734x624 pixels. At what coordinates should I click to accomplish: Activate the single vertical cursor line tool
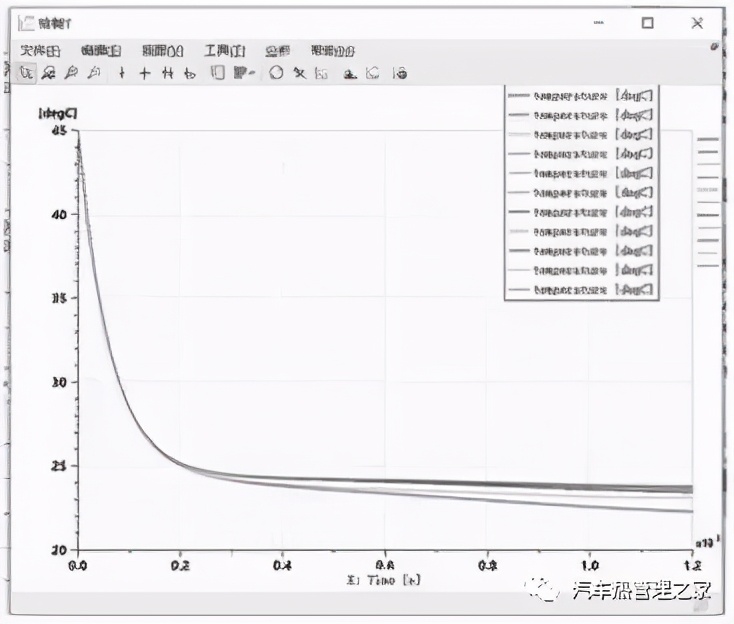click(x=122, y=73)
